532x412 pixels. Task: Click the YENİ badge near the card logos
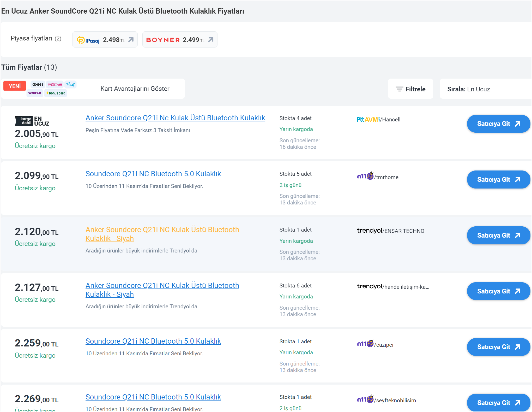pos(15,86)
